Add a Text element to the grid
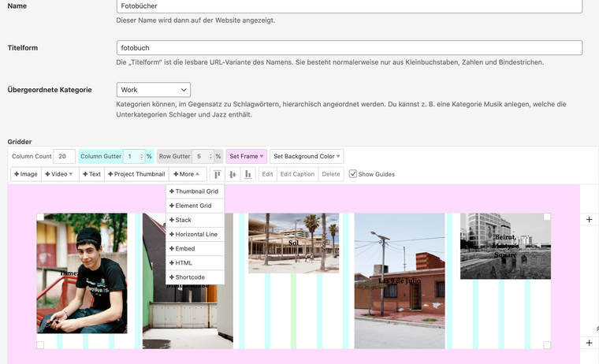Screen dimensions: 599x364 pyautogui.click(x=91, y=174)
